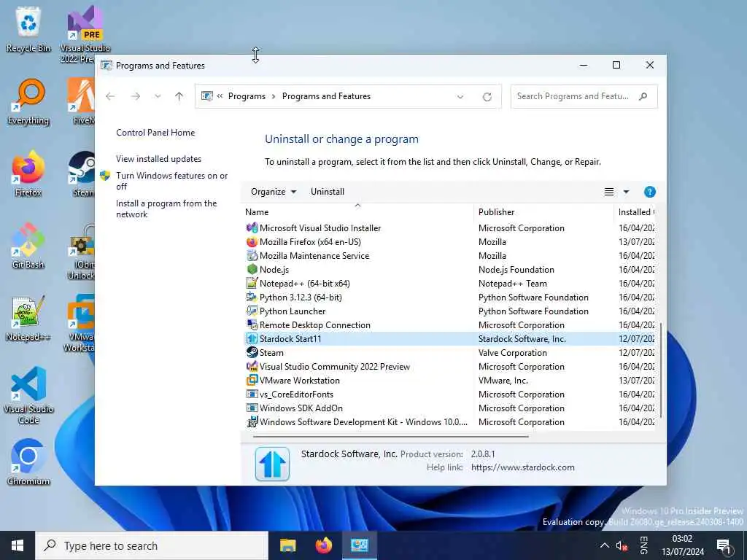This screenshot has width=747, height=560.
Task: Open the recent locations dropdown arrow
Action: tap(158, 96)
